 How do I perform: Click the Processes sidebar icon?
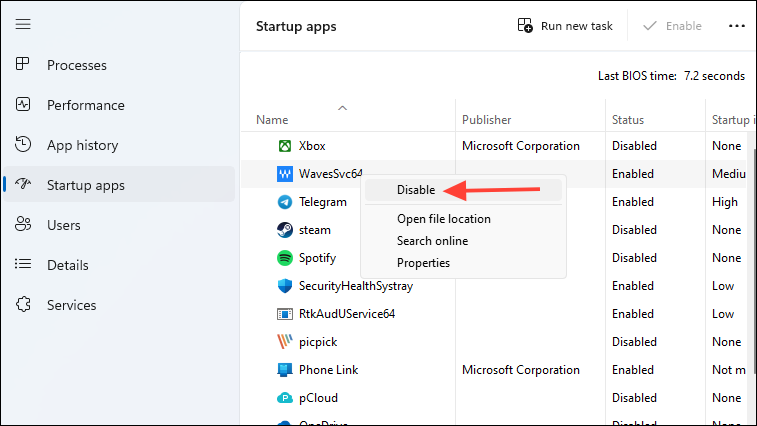click(x=23, y=64)
